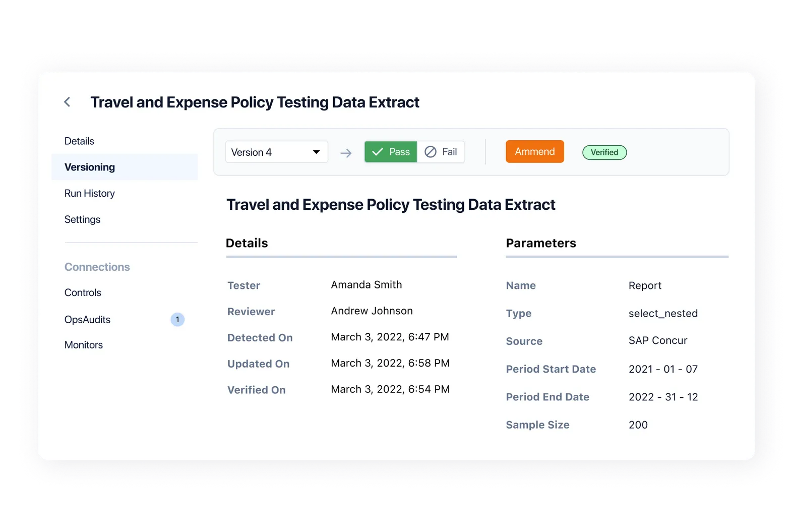Click the Andrew Johnson reviewer name
Viewport: 794px width, 532px height.
point(372,311)
